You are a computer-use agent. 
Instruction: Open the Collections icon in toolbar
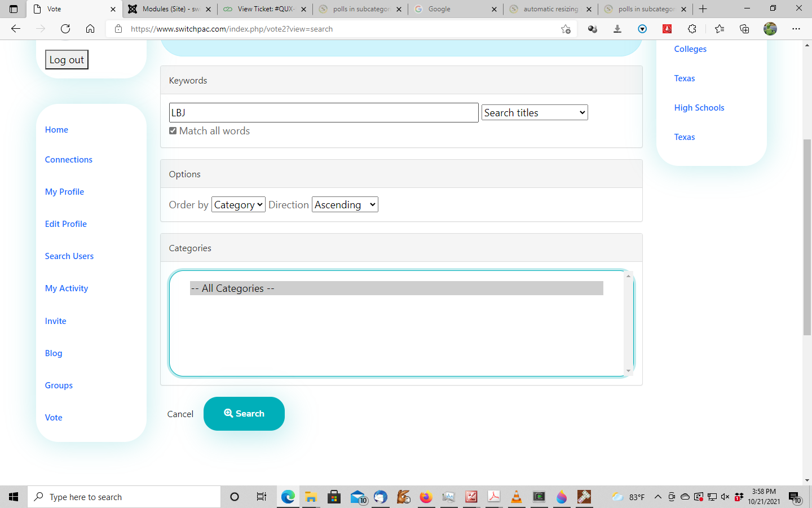[744, 29]
